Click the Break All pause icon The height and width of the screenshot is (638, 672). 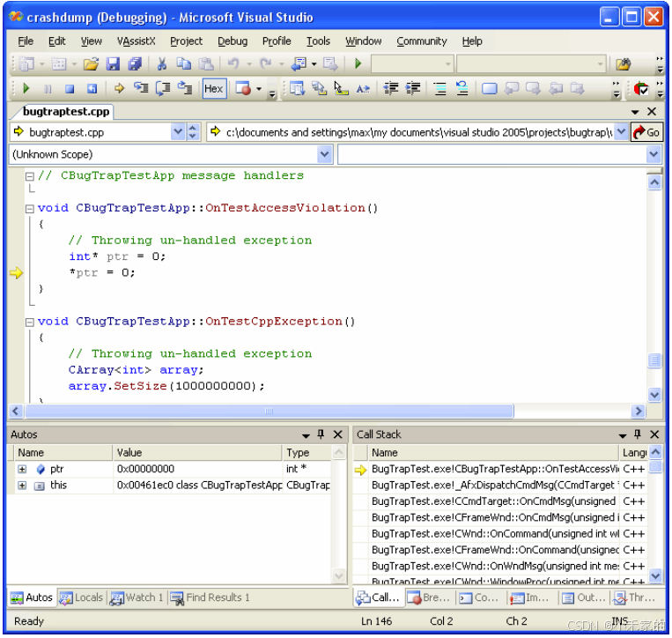coord(48,89)
